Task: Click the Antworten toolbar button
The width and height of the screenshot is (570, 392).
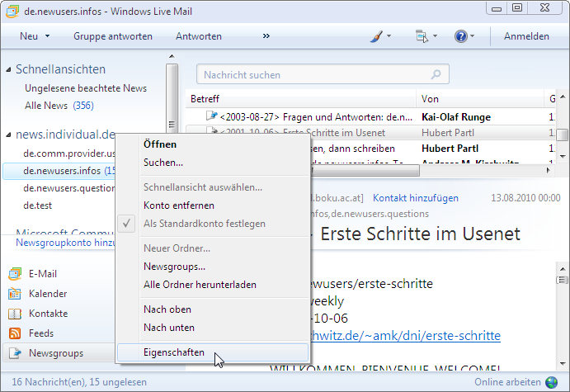Action: 199,36
